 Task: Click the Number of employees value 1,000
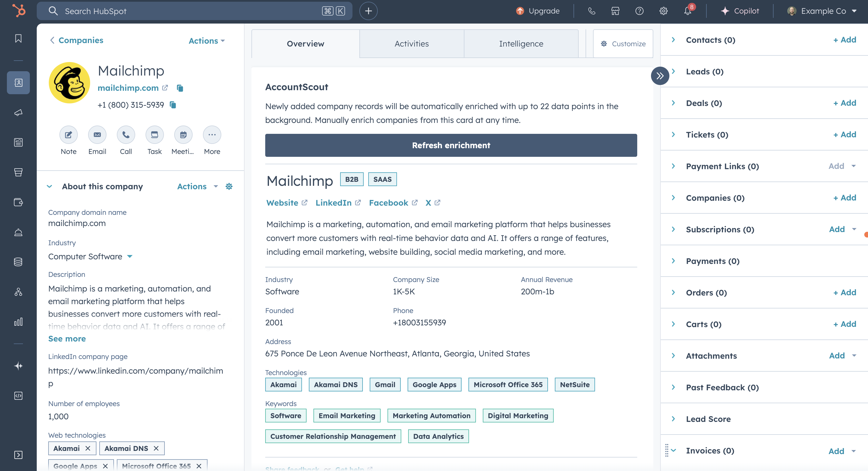coord(58,416)
